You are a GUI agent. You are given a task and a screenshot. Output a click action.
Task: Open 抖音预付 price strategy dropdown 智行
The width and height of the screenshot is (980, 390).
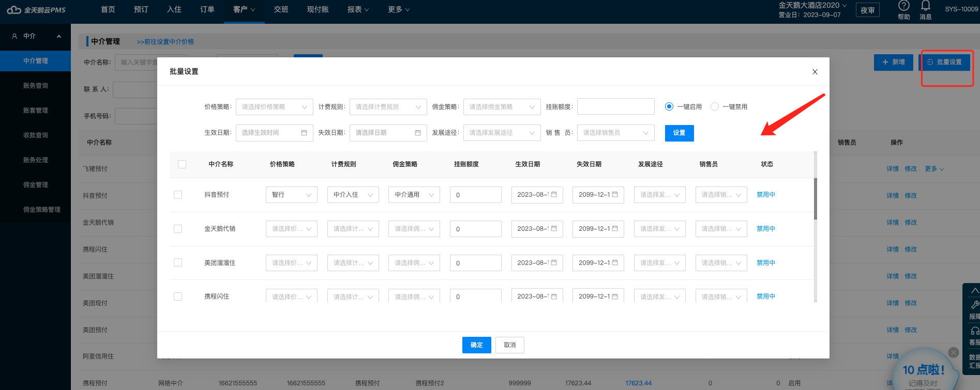[292, 195]
